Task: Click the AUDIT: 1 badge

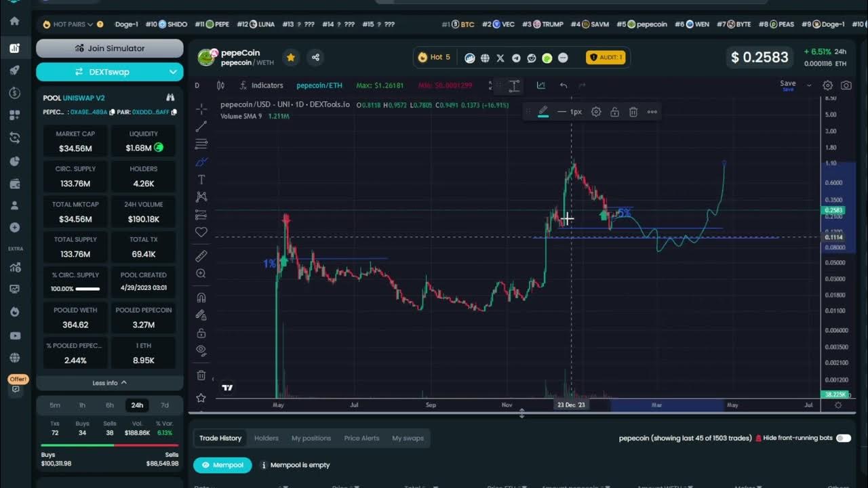Action: click(x=606, y=58)
